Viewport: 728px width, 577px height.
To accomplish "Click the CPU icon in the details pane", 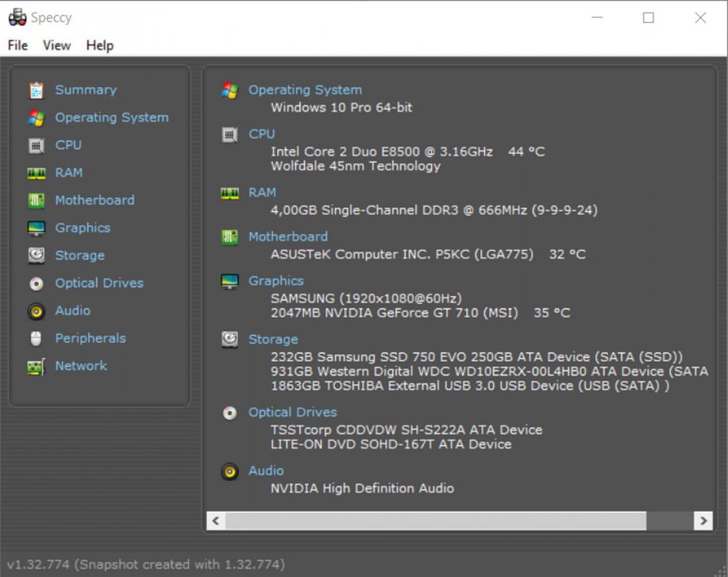I will click(229, 134).
